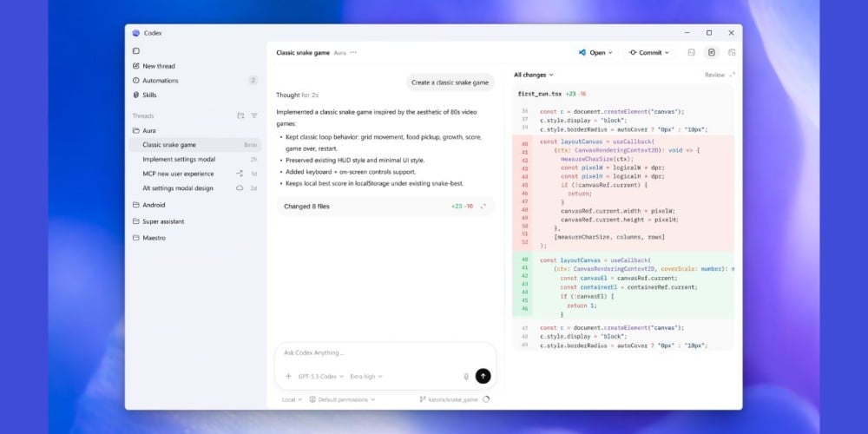The width and height of the screenshot is (868, 434).
Task: Open the GPT-5.3-Codex model dropdown
Action: tap(319, 377)
